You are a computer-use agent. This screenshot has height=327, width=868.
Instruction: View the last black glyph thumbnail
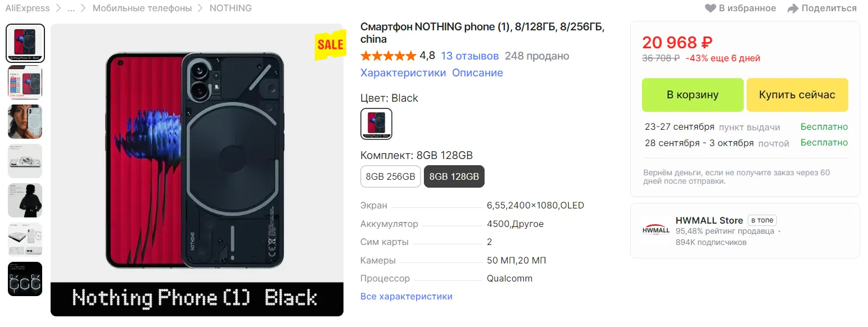coord(25,279)
